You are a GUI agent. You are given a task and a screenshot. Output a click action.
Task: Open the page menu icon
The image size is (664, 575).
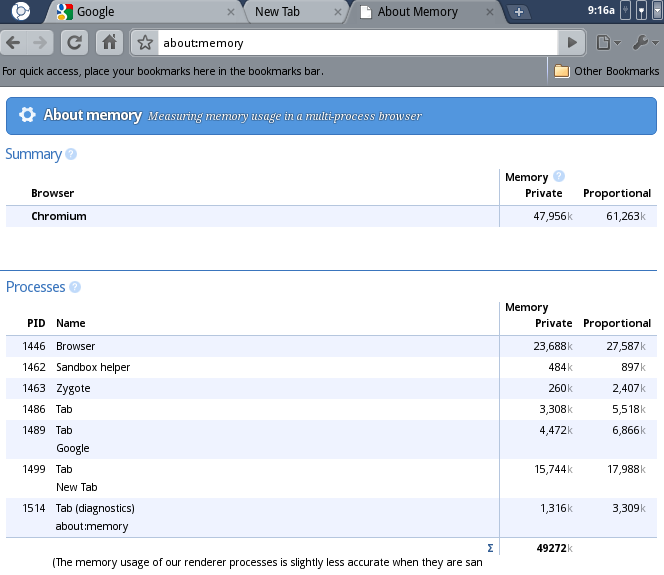(608, 42)
